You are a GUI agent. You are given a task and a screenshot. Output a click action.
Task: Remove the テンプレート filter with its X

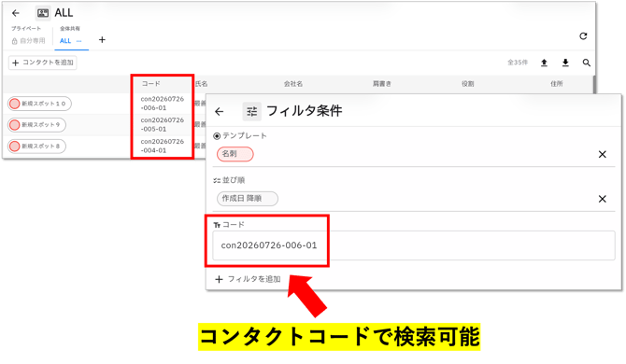coord(603,154)
